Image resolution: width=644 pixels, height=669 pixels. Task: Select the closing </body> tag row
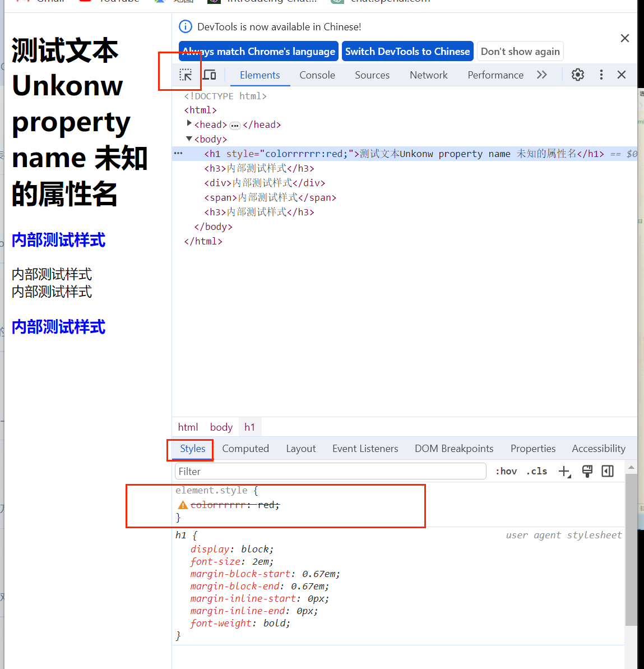213,227
